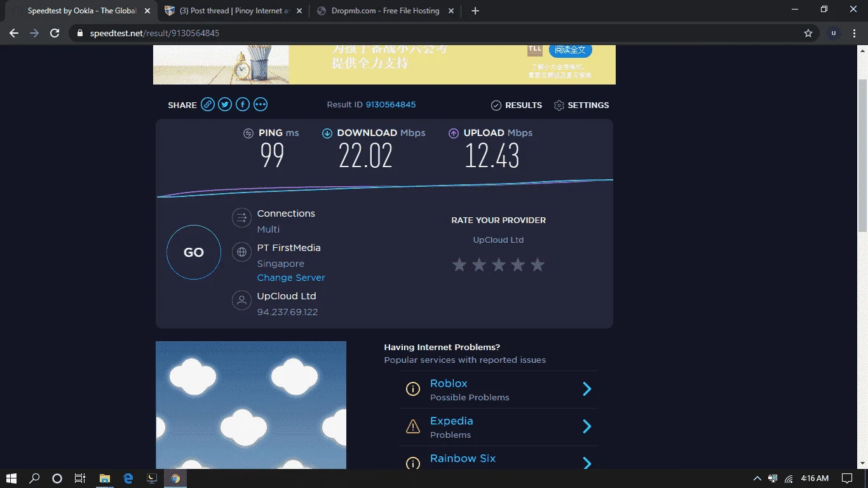Click the UpCloud Ltd provider name under rating
The height and width of the screenshot is (488, 868).
tap(498, 240)
